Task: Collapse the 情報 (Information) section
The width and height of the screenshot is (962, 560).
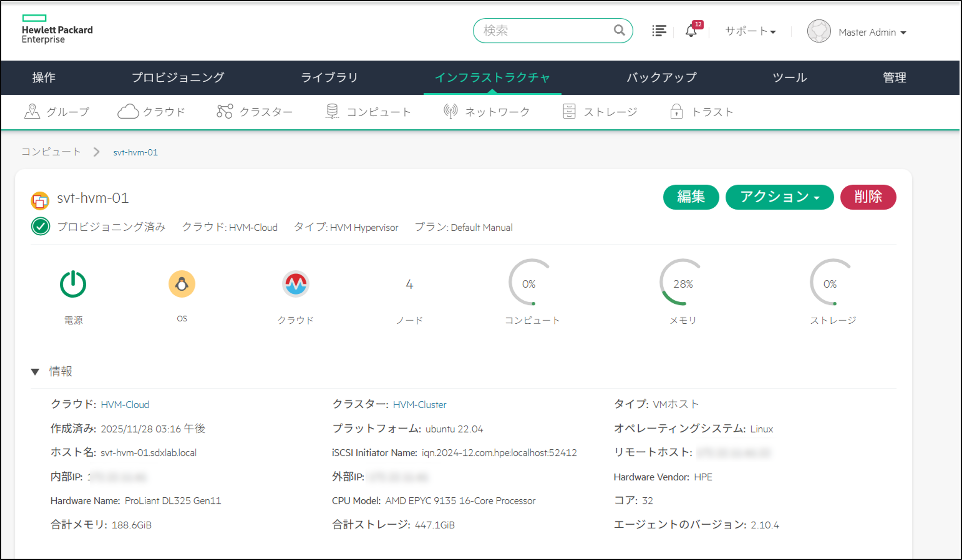Action: tap(36, 372)
